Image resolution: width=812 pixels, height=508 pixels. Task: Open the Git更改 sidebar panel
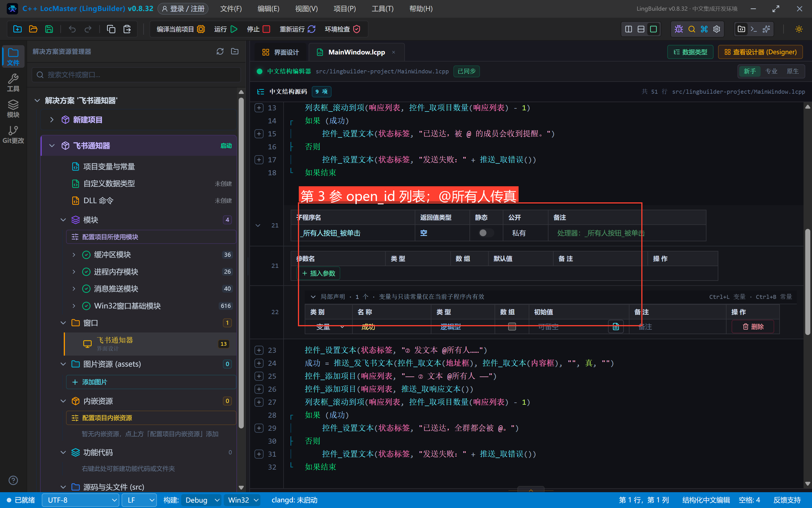tap(13, 134)
